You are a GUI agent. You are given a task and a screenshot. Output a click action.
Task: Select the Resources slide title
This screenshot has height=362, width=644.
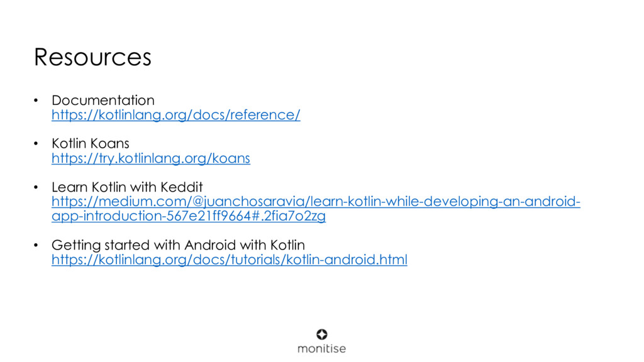point(93,57)
